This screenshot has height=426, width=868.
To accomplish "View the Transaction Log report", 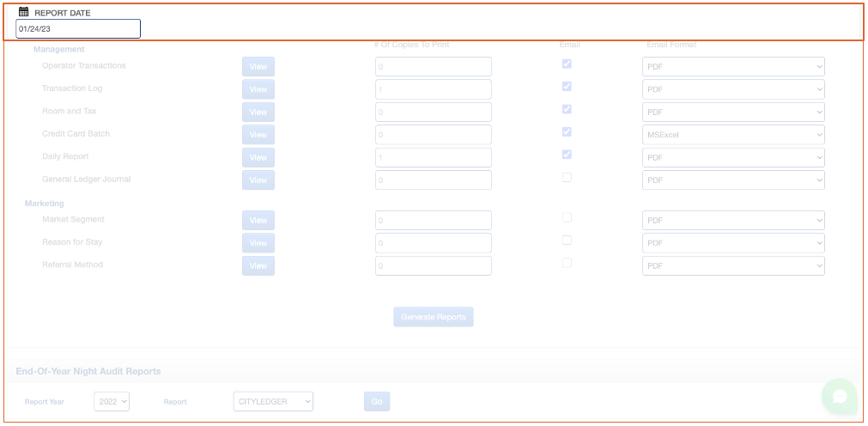I will coord(258,89).
